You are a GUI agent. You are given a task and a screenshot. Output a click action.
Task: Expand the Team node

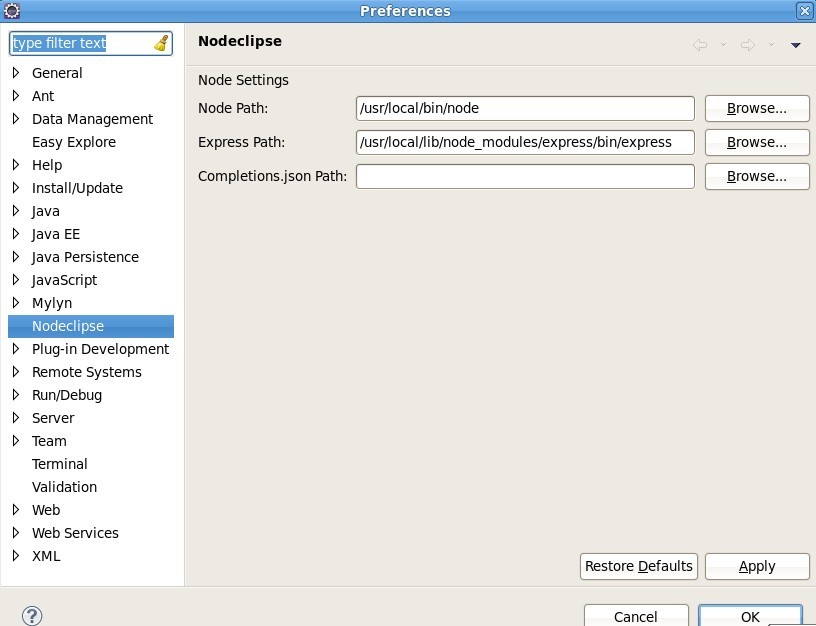[x=16, y=441]
